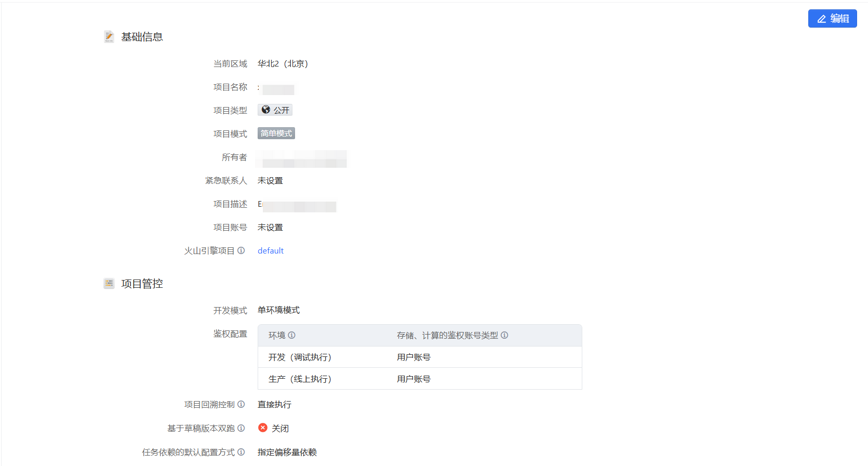Click info icon next to 任务依赖的默认配置方式
The height and width of the screenshot is (466, 868).
click(x=241, y=452)
